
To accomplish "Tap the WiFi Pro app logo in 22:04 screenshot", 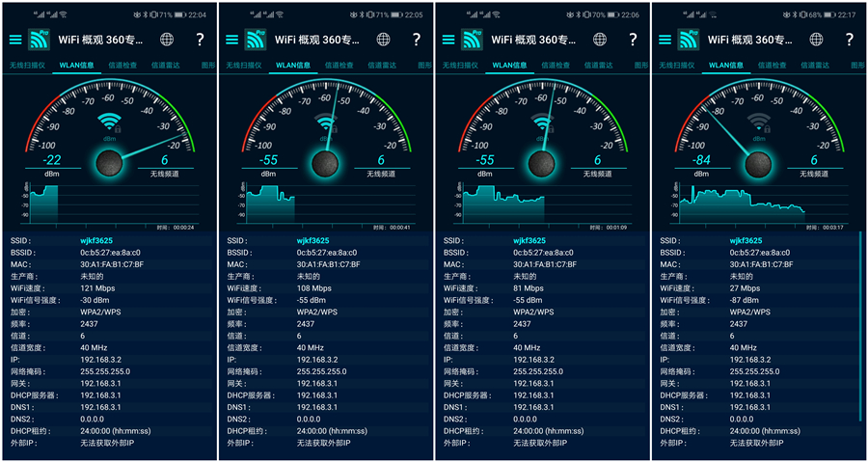I will pyautogui.click(x=39, y=40).
